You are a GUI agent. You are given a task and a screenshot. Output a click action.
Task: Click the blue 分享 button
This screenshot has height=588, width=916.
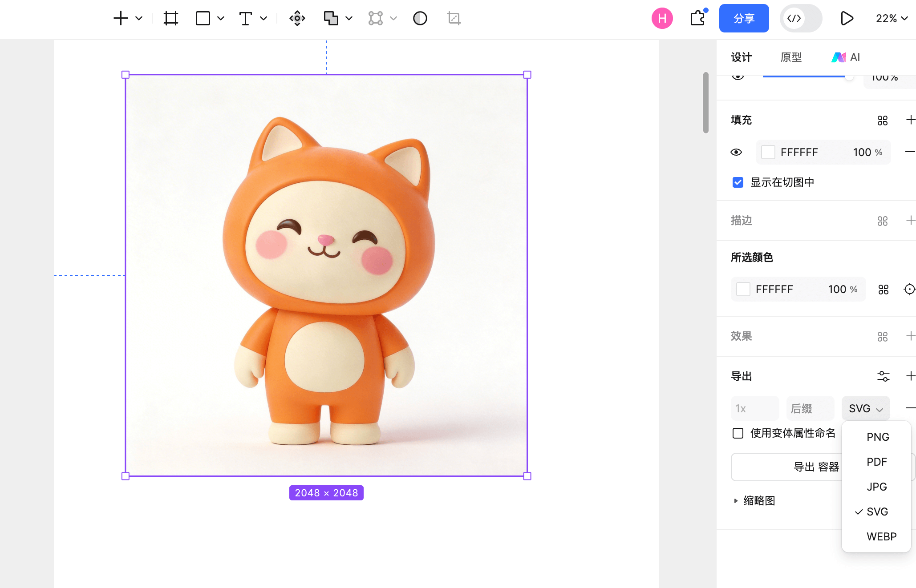(x=744, y=18)
